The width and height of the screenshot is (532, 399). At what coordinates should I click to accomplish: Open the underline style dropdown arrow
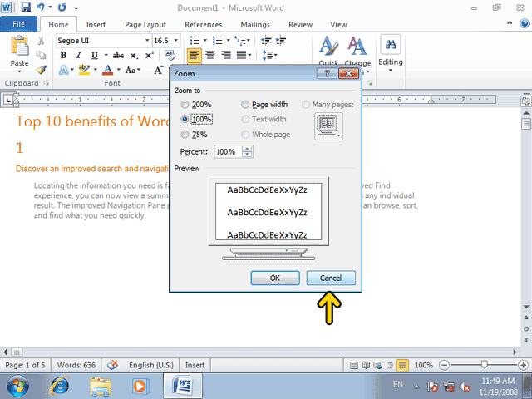[106, 55]
